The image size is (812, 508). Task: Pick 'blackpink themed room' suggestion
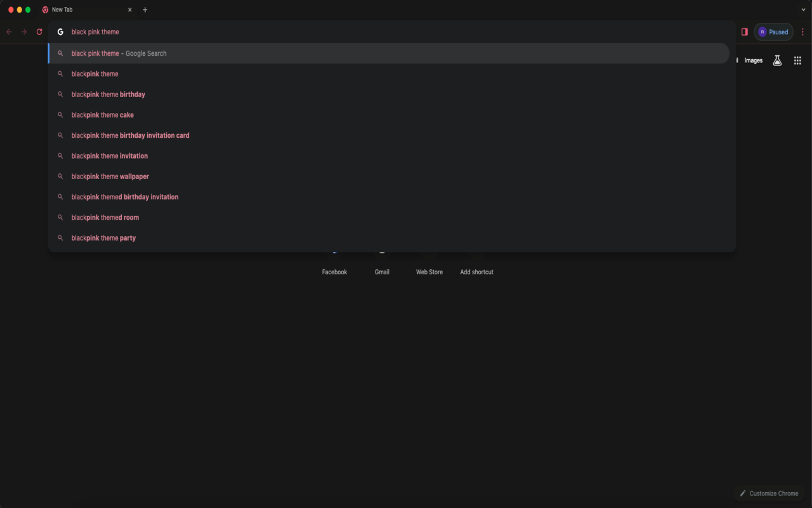click(x=105, y=217)
